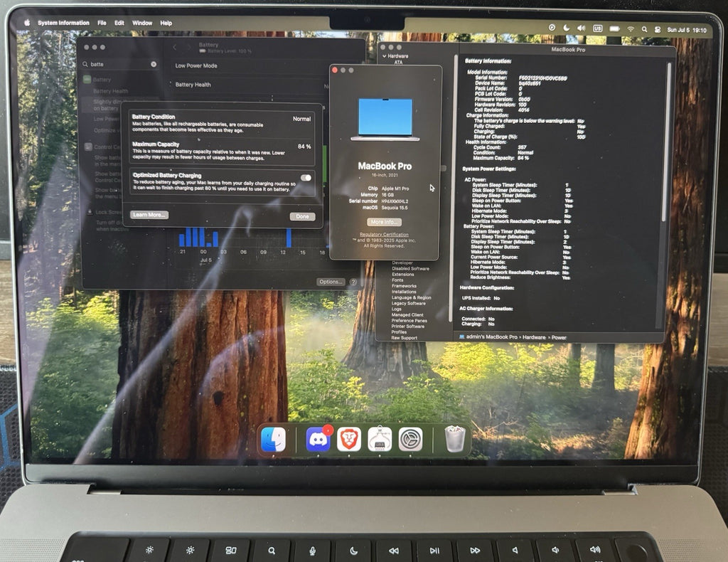Open the Apple menu
This screenshot has width=728, height=562.
point(27,23)
